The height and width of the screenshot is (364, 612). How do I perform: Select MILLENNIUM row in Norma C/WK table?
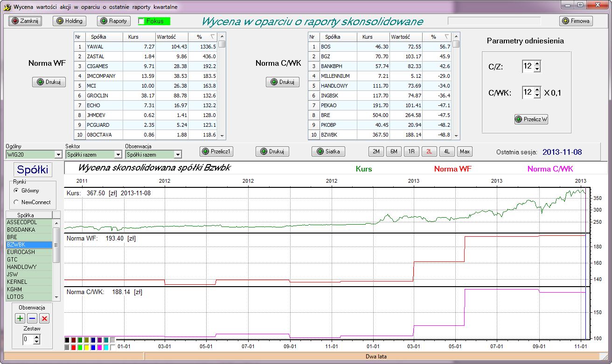pyautogui.click(x=380, y=76)
